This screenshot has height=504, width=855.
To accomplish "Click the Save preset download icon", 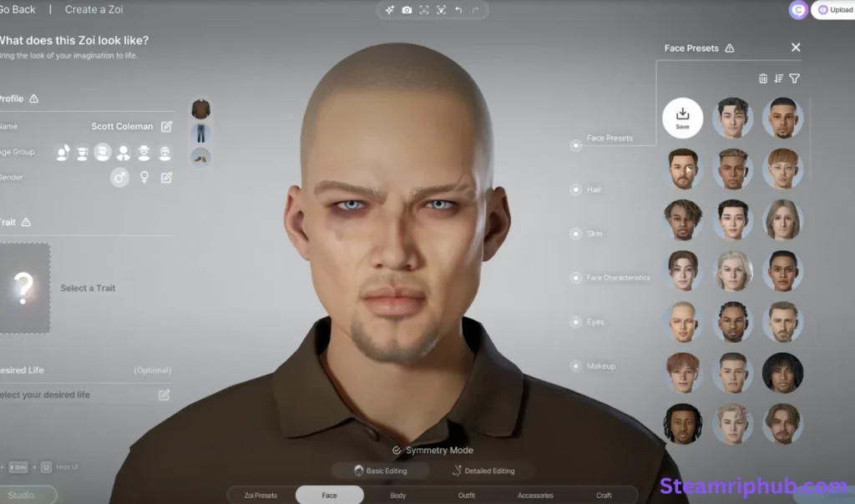I will (x=682, y=118).
